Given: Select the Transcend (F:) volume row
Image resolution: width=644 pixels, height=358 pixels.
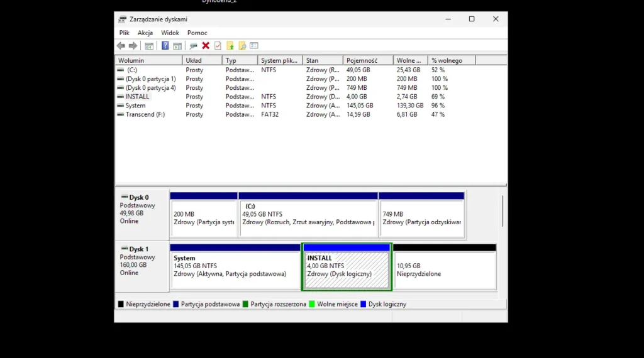Looking at the screenshot, I should coord(144,114).
